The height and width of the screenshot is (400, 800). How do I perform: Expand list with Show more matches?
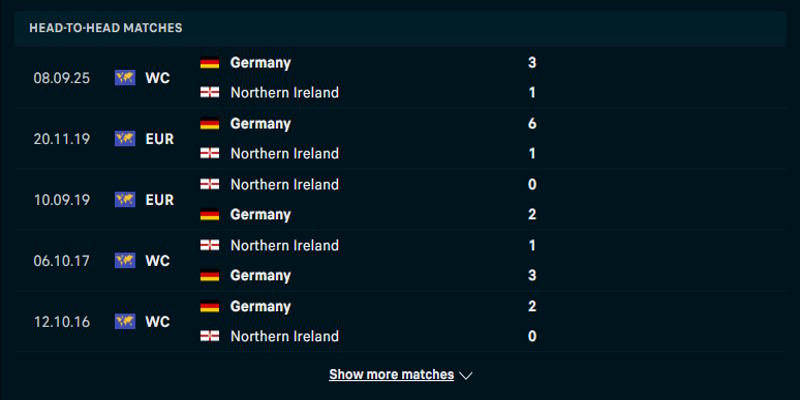[x=391, y=375]
